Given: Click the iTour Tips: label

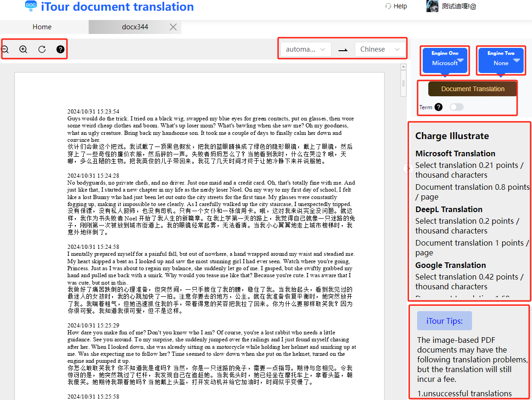Looking at the screenshot, I should (445, 321).
